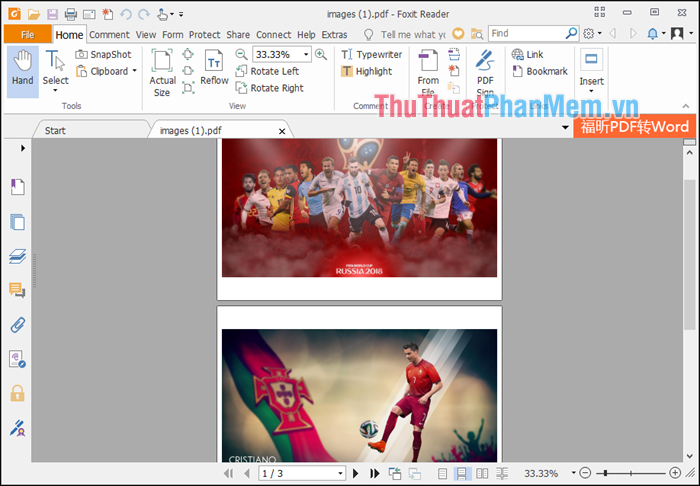Viewport: 700px width, 486px height.
Task: Switch to the Form ribbon tab
Action: (x=173, y=35)
